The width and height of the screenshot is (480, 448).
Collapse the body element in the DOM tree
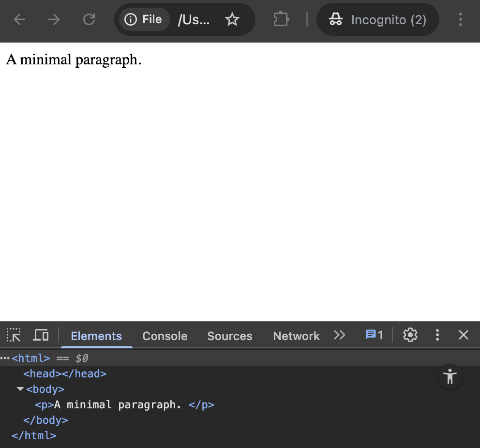click(x=20, y=389)
